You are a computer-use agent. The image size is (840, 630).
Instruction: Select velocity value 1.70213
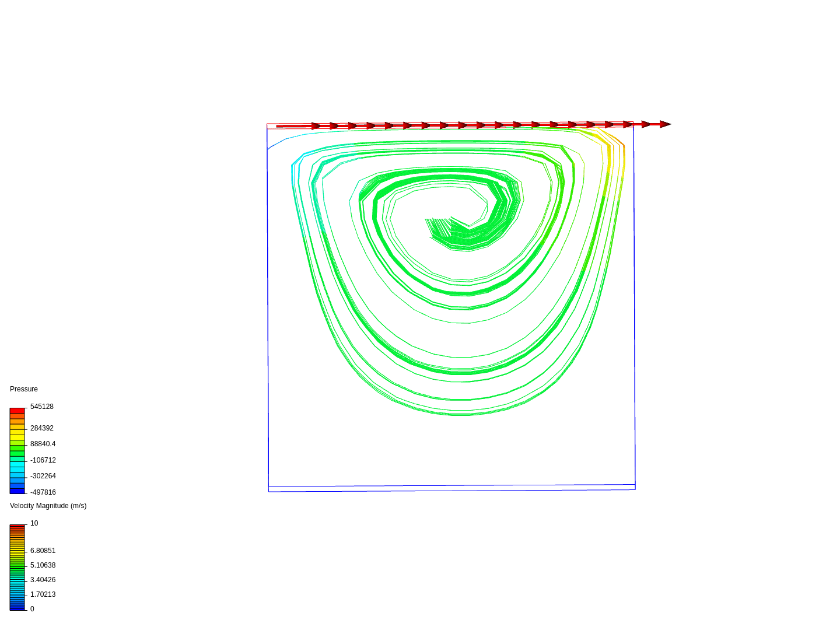(x=43, y=594)
